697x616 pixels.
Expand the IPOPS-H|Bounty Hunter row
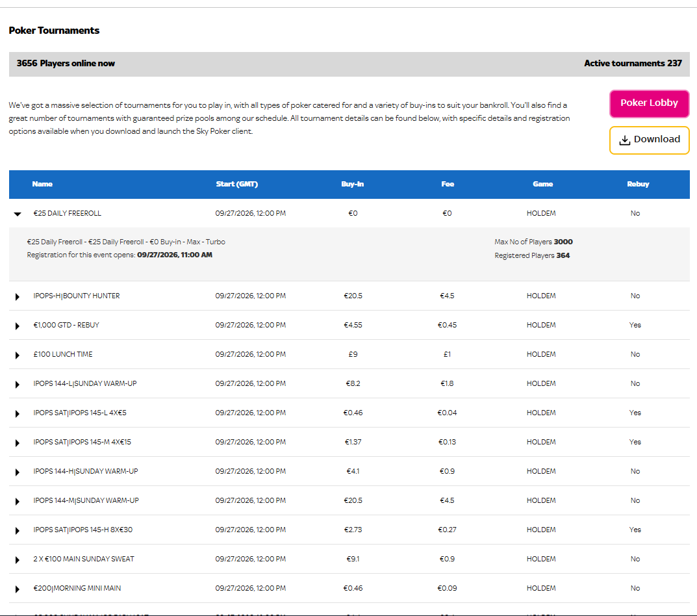(x=18, y=297)
